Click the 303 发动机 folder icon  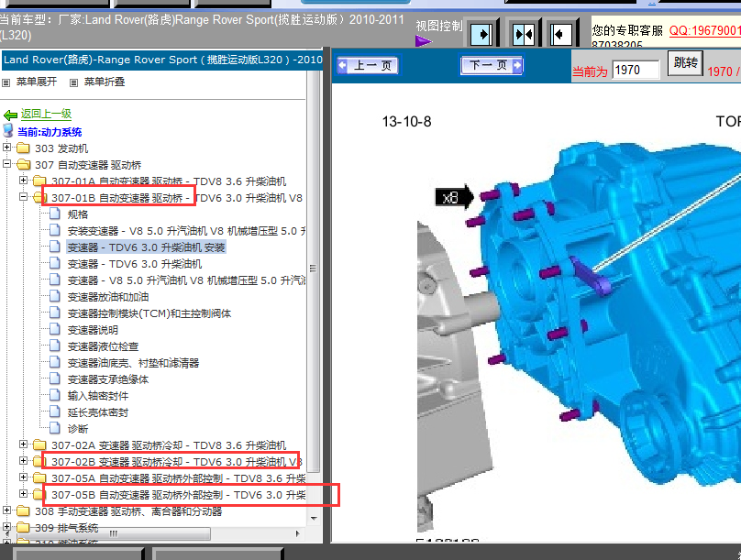(x=23, y=148)
